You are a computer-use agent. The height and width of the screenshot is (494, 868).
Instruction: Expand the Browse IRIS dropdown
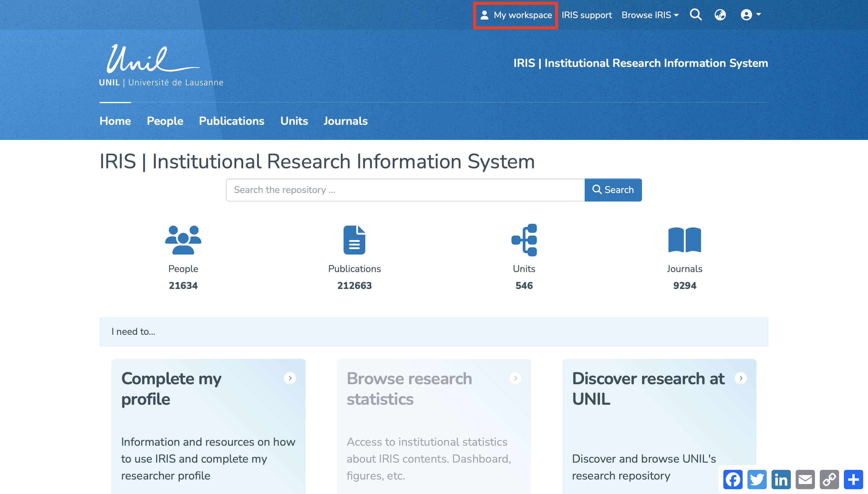pyautogui.click(x=650, y=15)
